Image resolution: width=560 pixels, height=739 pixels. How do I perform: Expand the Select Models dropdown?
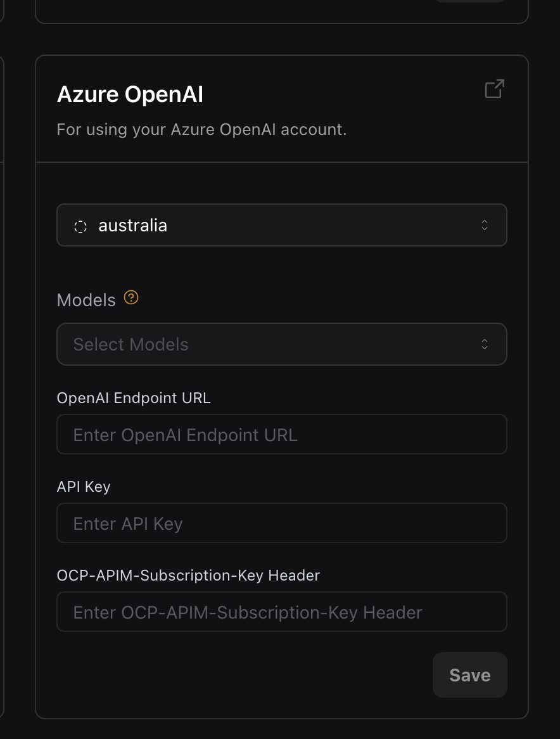[282, 344]
